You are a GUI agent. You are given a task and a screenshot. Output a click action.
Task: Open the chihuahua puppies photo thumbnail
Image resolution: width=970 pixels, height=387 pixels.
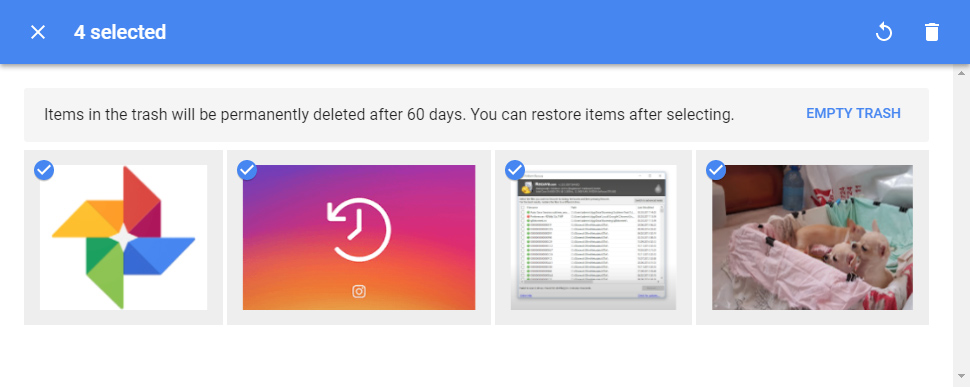[x=812, y=237]
